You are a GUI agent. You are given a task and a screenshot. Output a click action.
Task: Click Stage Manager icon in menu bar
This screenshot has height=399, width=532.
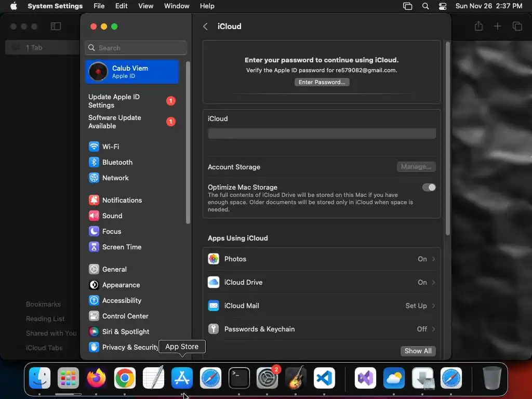tap(407, 6)
